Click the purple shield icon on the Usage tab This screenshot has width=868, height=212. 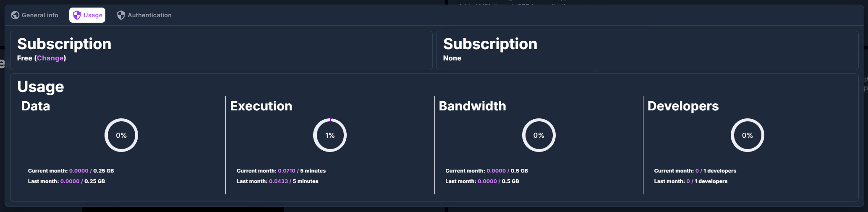(77, 15)
